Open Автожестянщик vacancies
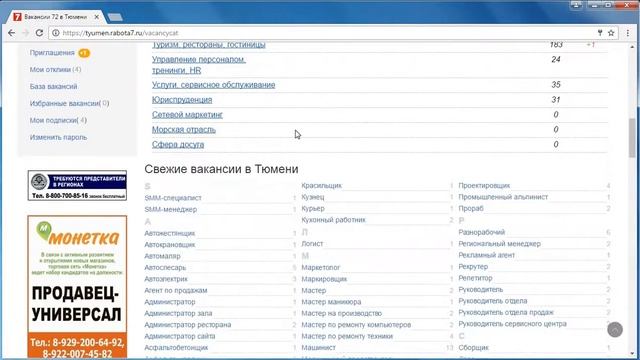The width and height of the screenshot is (640, 360). tap(170, 233)
